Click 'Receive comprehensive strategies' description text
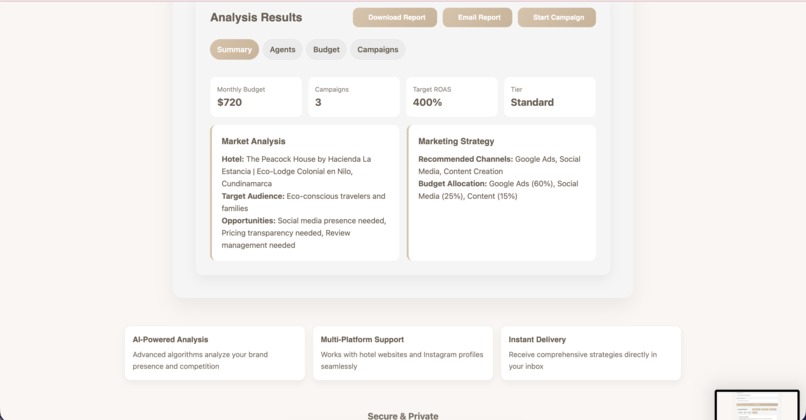This screenshot has width=806, height=420. [x=582, y=360]
